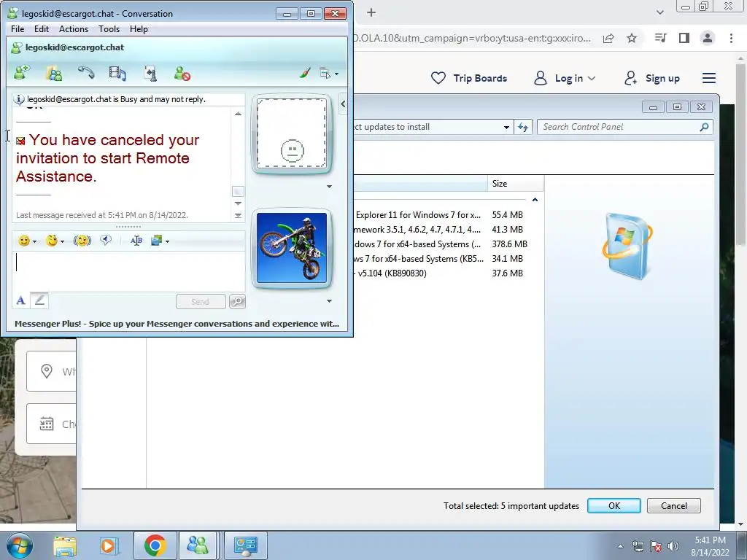Show hidden system tray icons
Image resolution: width=747 pixels, height=560 pixels.
pyautogui.click(x=620, y=547)
